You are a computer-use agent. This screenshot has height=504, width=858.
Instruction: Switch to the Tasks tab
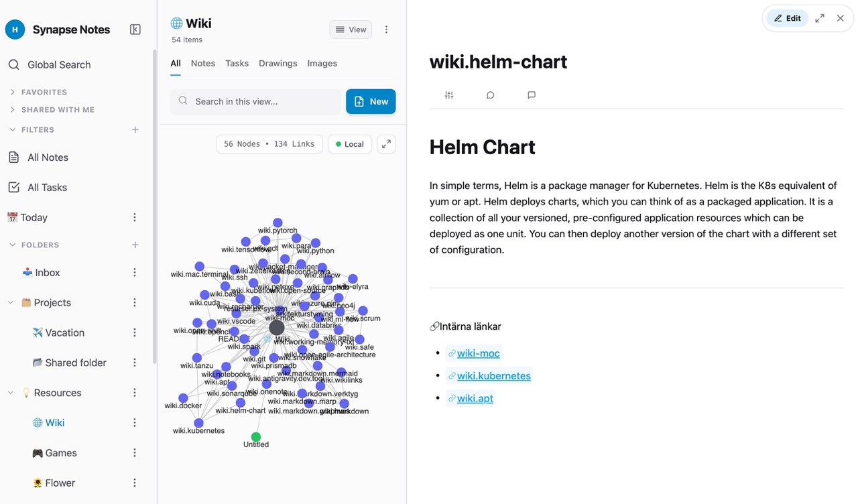click(x=237, y=63)
